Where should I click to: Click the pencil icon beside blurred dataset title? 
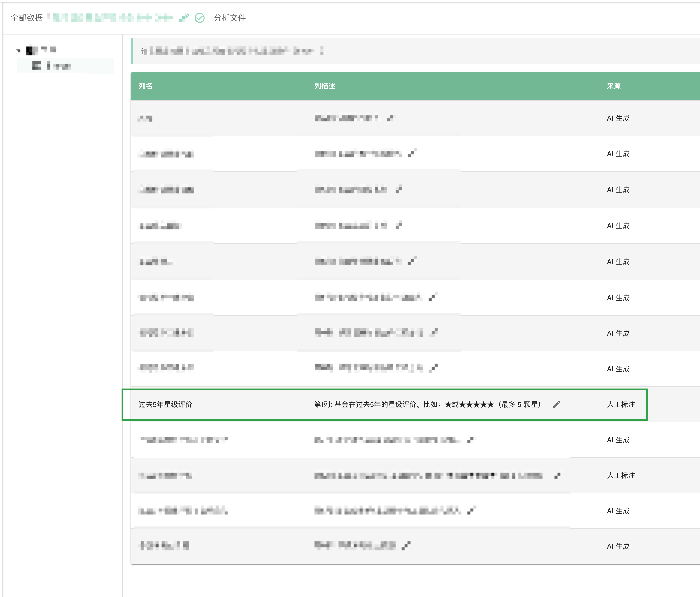184,18
